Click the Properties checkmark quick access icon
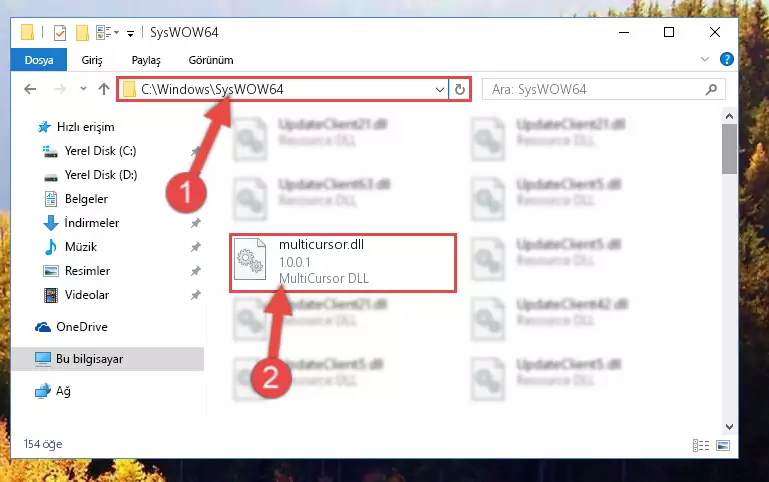The width and height of the screenshot is (769, 482). coord(59,33)
